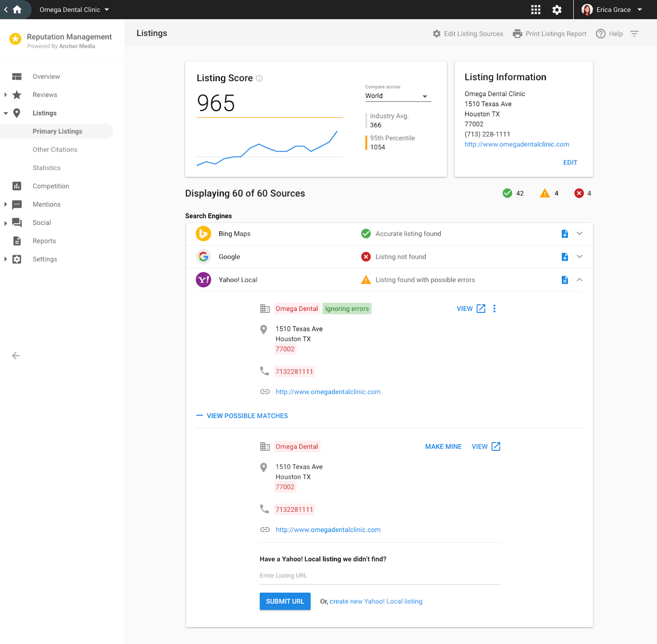Viewport: 657px width, 644px height.
Task: Open three-dot menu beside VIEW link
Action: (494, 308)
